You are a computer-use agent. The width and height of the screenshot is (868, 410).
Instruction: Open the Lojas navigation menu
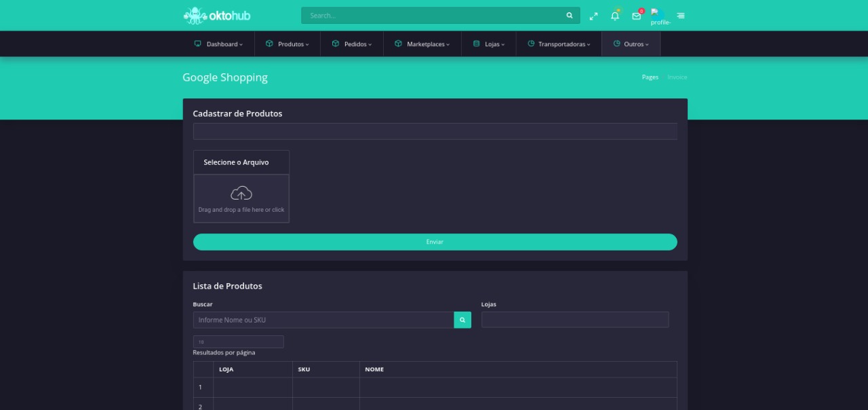[x=489, y=44]
